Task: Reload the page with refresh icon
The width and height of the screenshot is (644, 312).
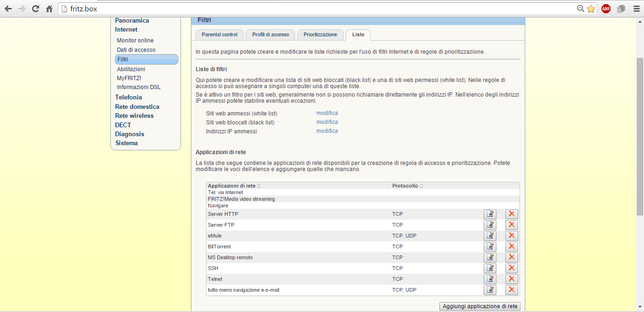Action: coord(35,8)
